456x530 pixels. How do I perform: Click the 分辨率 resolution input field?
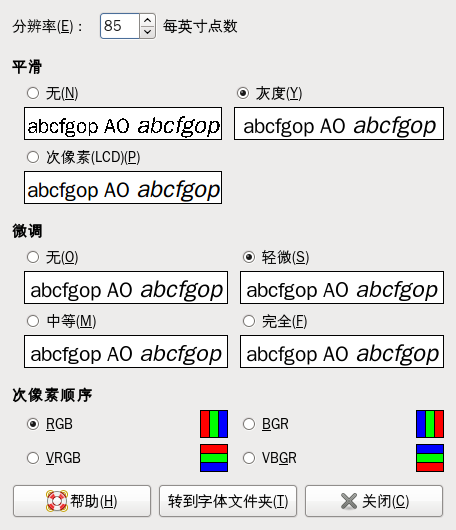[120, 26]
